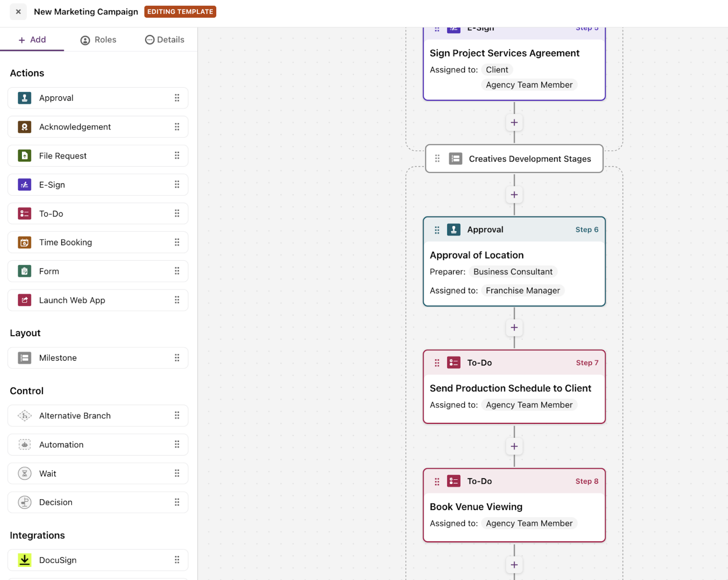Add a step after Book Venue Viewing
Image resolution: width=728 pixels, height=580 pixels.
pos(514,565)
